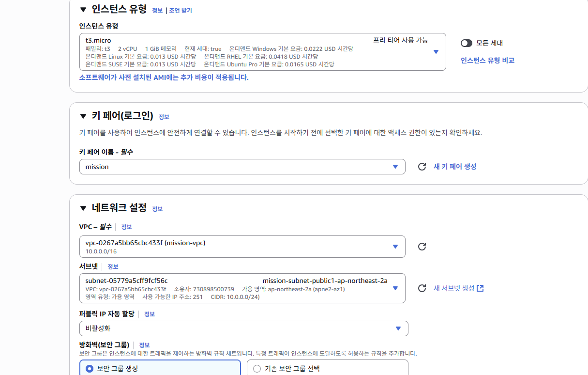Click 정보 link next to 네트워크 설정
This screenshot has height=375, width=588.
tap(157, 209)
